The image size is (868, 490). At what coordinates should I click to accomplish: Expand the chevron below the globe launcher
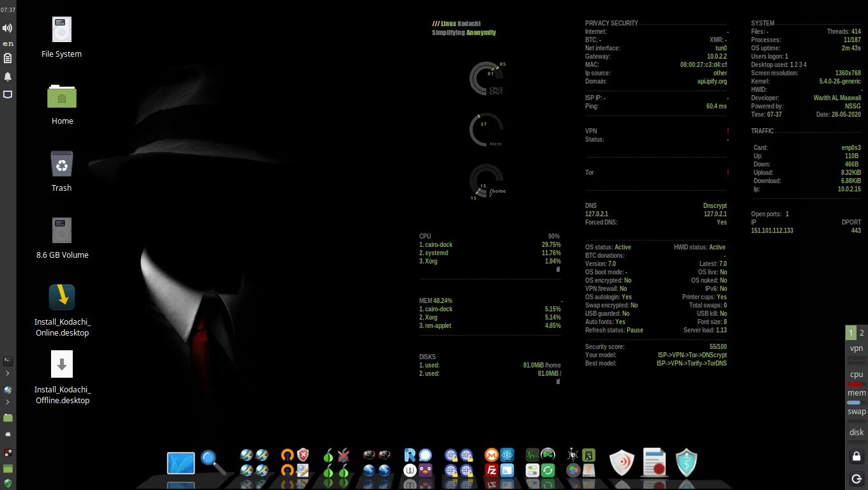pos(8,403)
